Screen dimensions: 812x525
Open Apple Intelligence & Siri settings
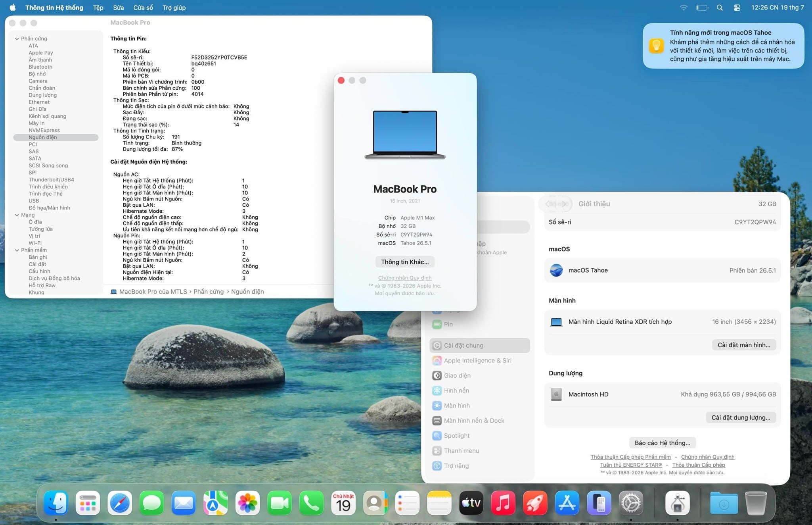480,360
